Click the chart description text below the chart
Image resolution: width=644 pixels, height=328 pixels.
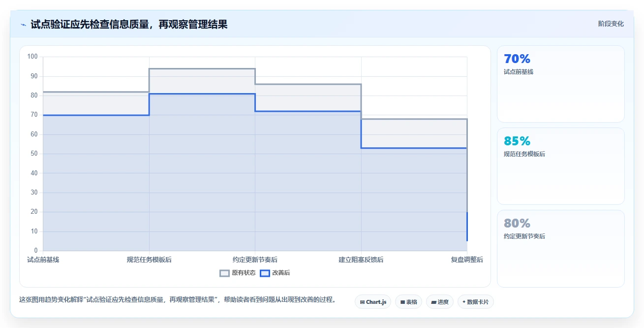click(178, 299)
